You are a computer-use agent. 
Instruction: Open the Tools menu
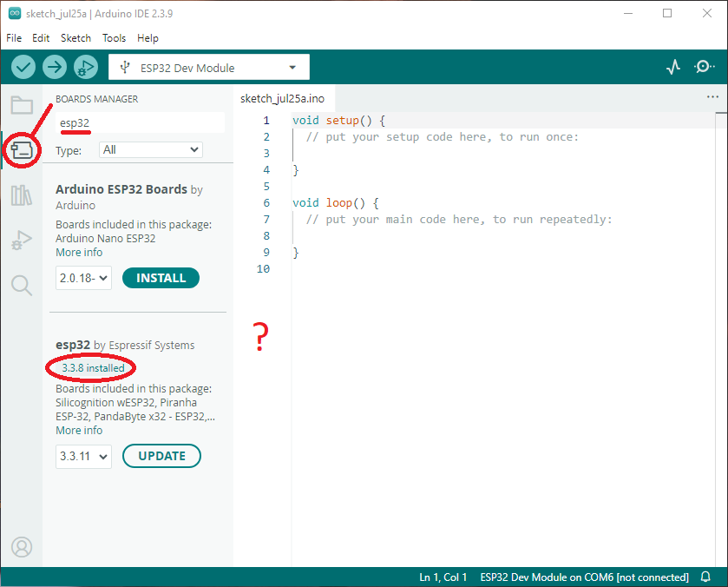[115, 38]
